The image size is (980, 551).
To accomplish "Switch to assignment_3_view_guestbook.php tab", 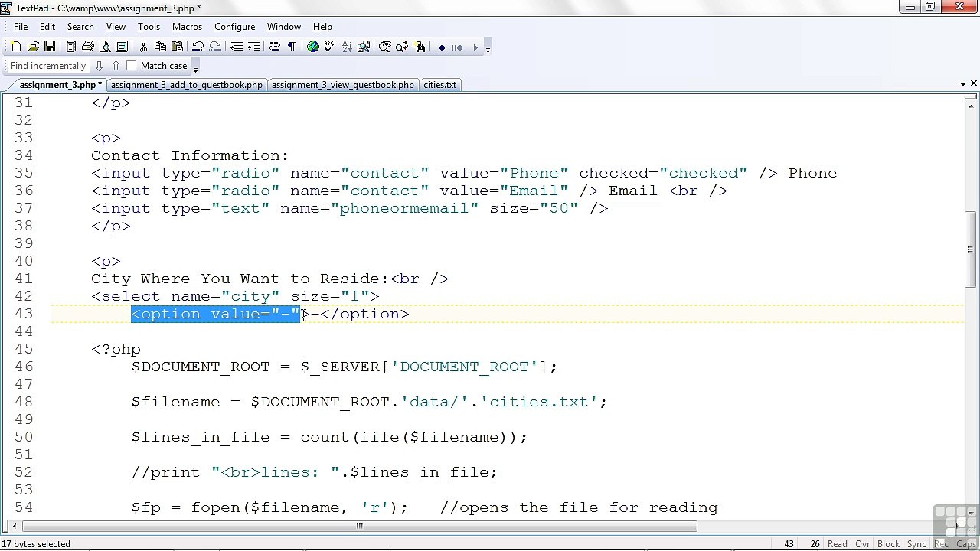I will pos(342,85).
